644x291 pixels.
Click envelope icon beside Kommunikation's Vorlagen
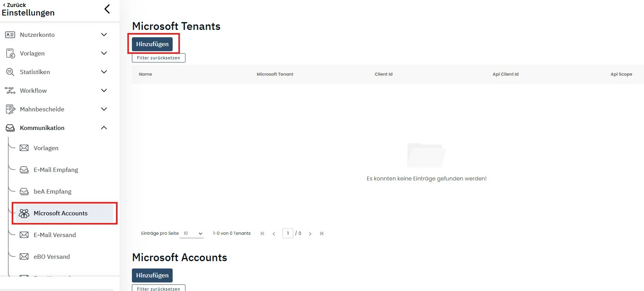(x=24, y=148)
